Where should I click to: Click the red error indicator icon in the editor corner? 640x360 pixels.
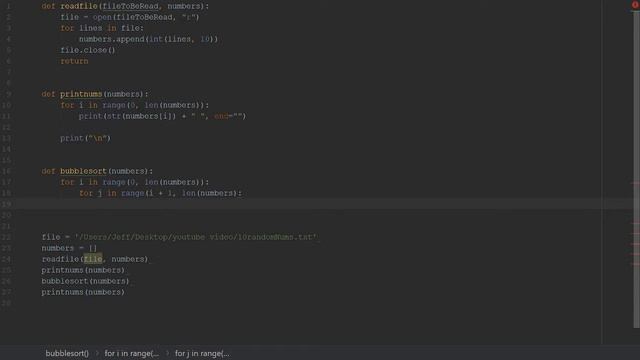click(635, 5)
